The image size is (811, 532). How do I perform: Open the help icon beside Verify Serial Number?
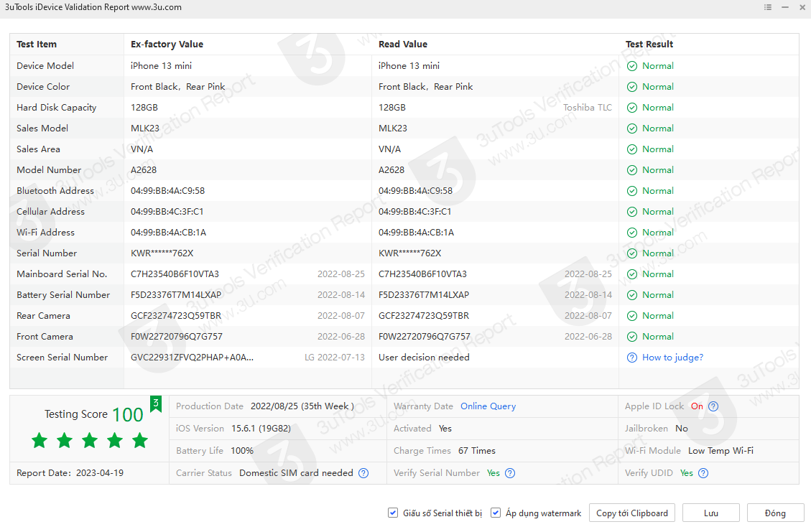tap(510, 473)
